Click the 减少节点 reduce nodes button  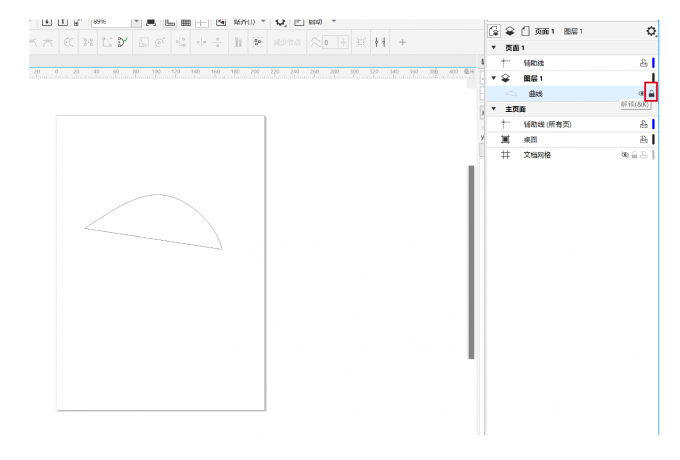287,42
